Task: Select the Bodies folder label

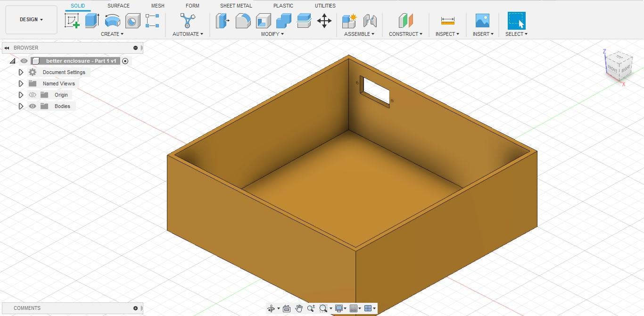Action: [62, 106]
